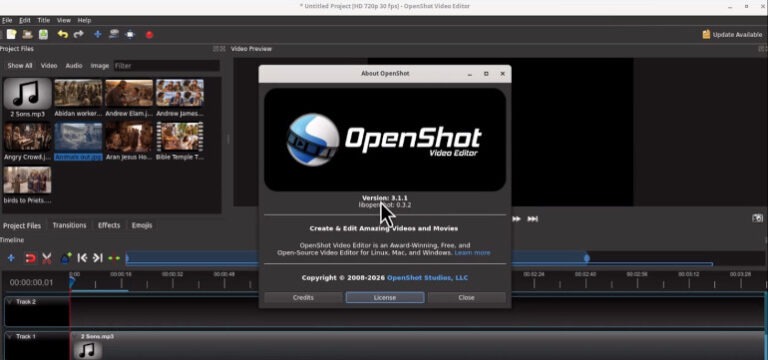The width and height of the screenshot is (768, 360).
Task: Float the Project Files panel
Action: [216, 49]
